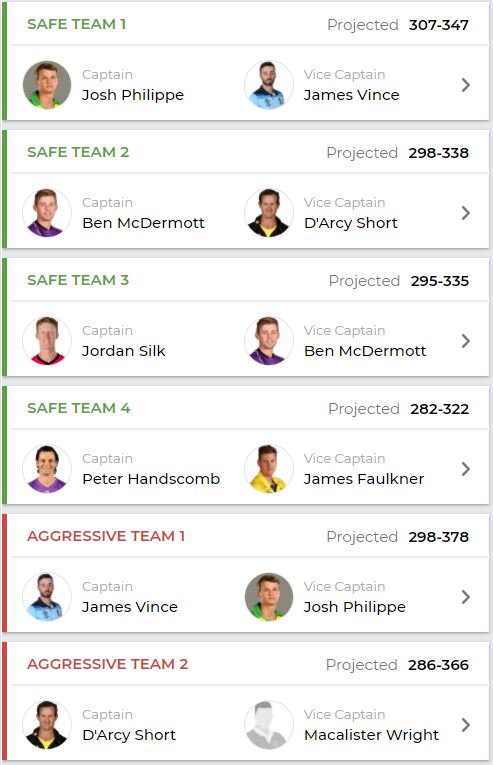Image resolution: width=493 pixels, height=765 pixels.
Task: Click projected score 286-366
Action: (438, 665)
